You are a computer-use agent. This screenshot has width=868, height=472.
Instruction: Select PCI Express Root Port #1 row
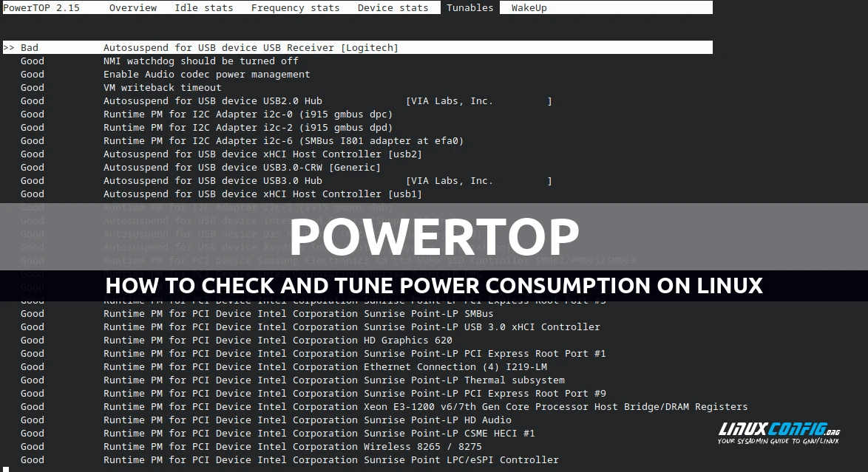point(313,353)
